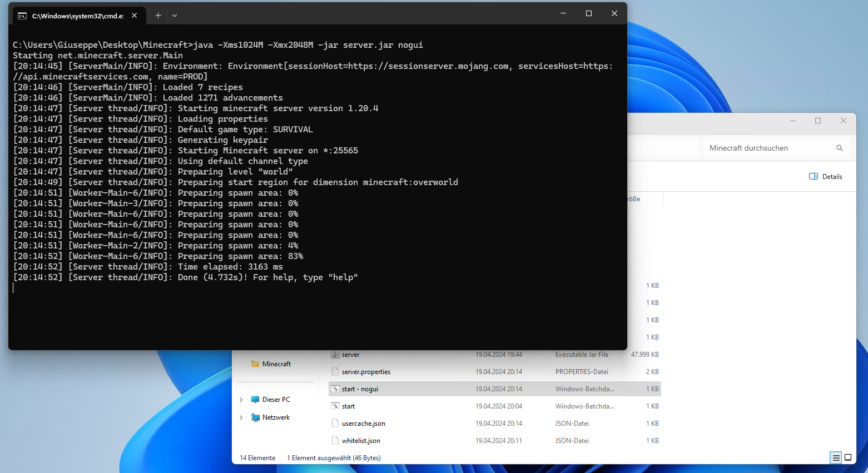Select the Minecraft folder in navigation pane

[276, 364]
